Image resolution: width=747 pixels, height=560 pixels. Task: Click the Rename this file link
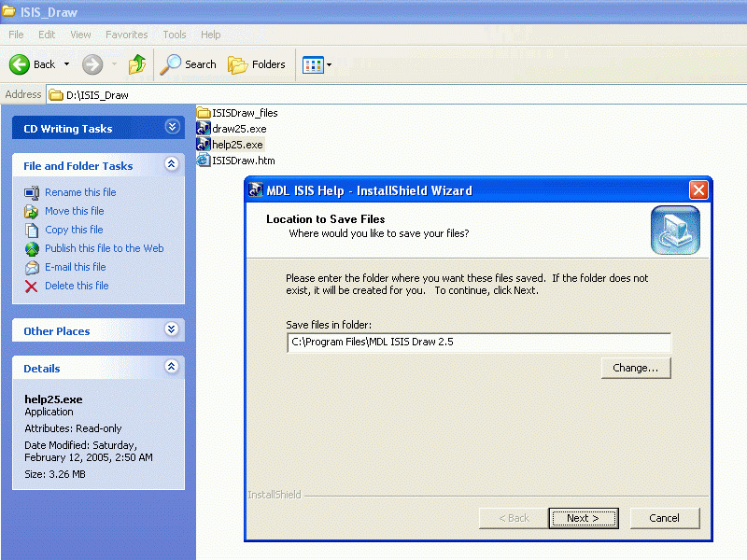(x=80, y=192)
